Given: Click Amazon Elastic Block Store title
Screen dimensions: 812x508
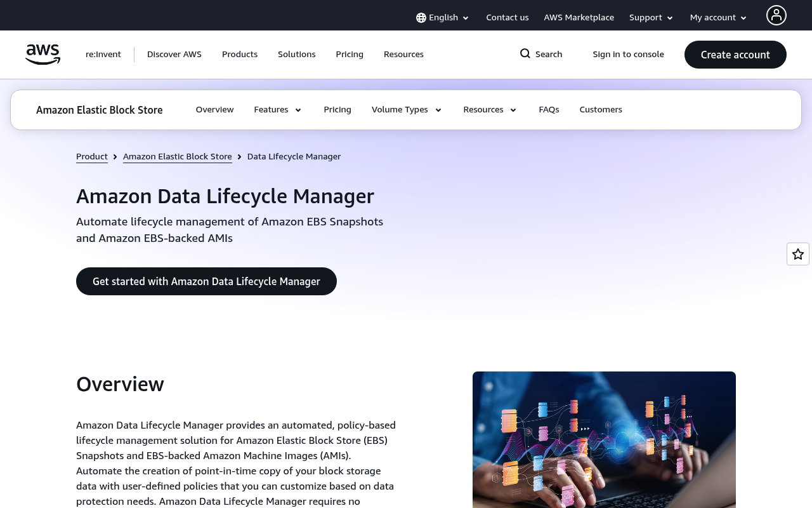Looking at the screenshot, I should point(100,110).
